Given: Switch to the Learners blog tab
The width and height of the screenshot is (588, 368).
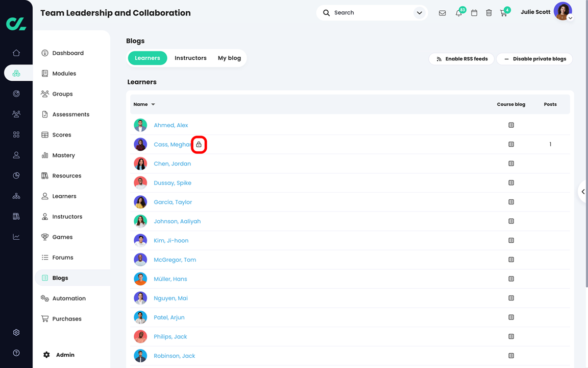Looking at the screenshot, I should coord(148,58).
